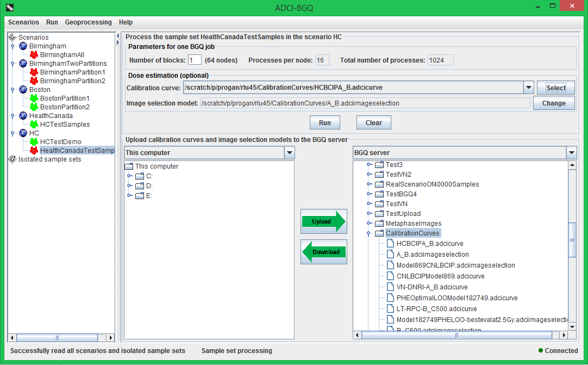Image resolution: width=588 pixels, height=365 pixels.
Task: Click the Image selection model path field
Action: (x=365, y=103)
